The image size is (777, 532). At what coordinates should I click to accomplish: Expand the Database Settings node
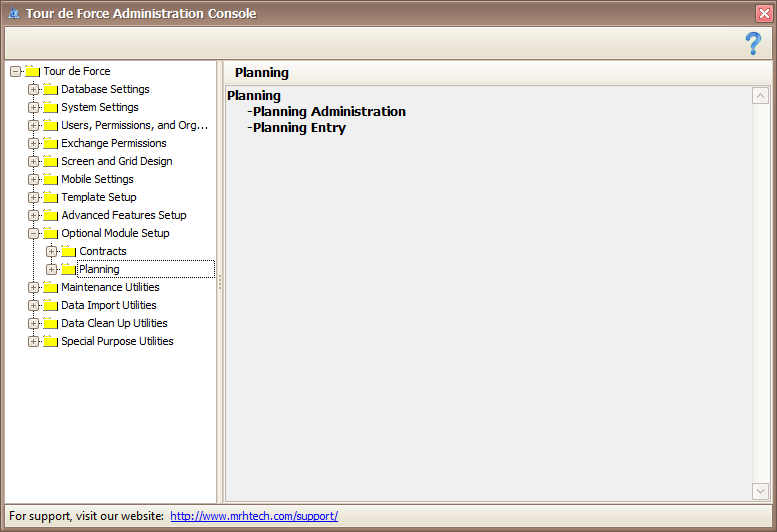point(33,89)
